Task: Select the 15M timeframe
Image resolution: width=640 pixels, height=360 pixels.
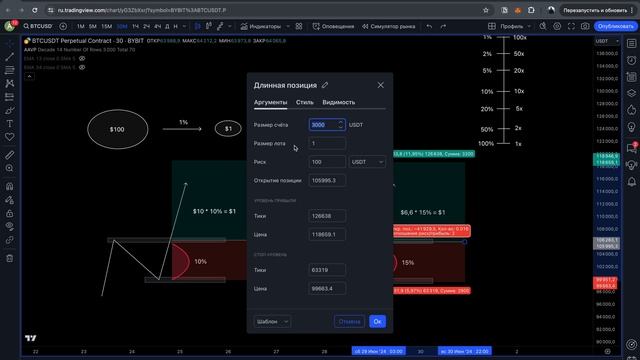Action: 107,26
